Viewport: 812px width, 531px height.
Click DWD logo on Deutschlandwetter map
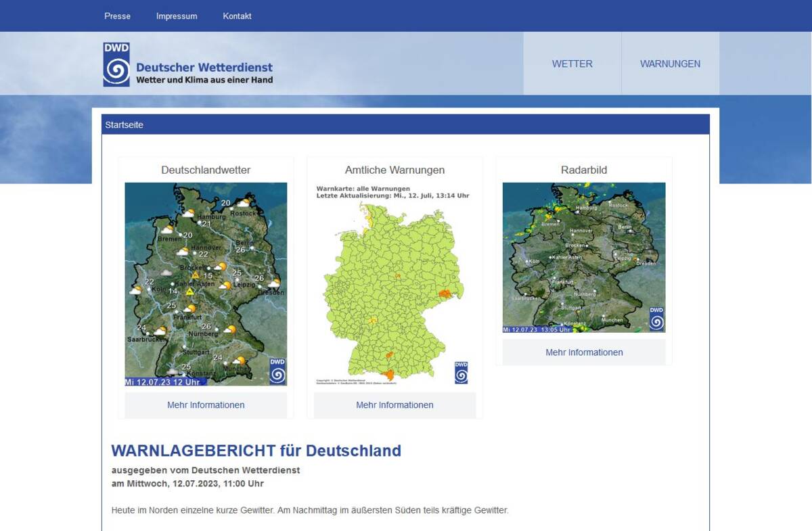tap(277, 371)
